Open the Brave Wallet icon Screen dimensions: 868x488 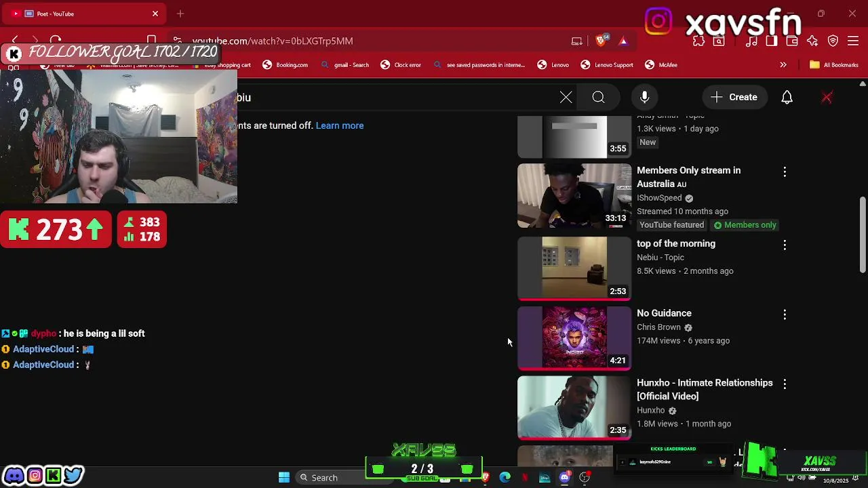[x=791, y=41]
